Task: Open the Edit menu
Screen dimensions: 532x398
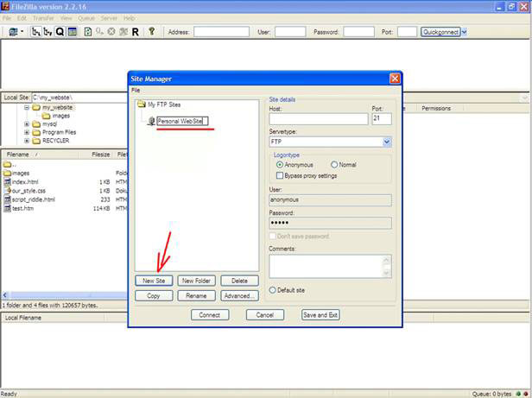Action: 22,18
